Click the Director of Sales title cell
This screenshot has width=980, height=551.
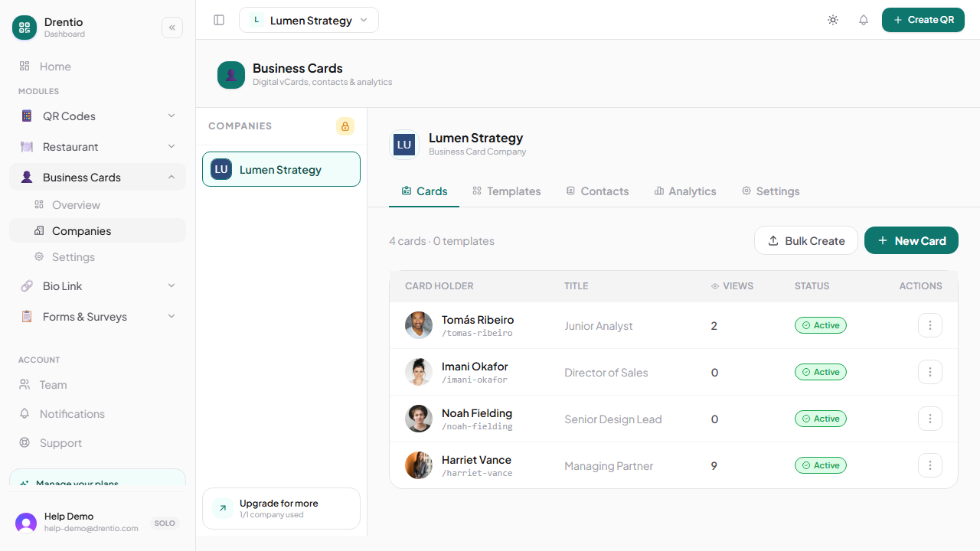point(606,373)
